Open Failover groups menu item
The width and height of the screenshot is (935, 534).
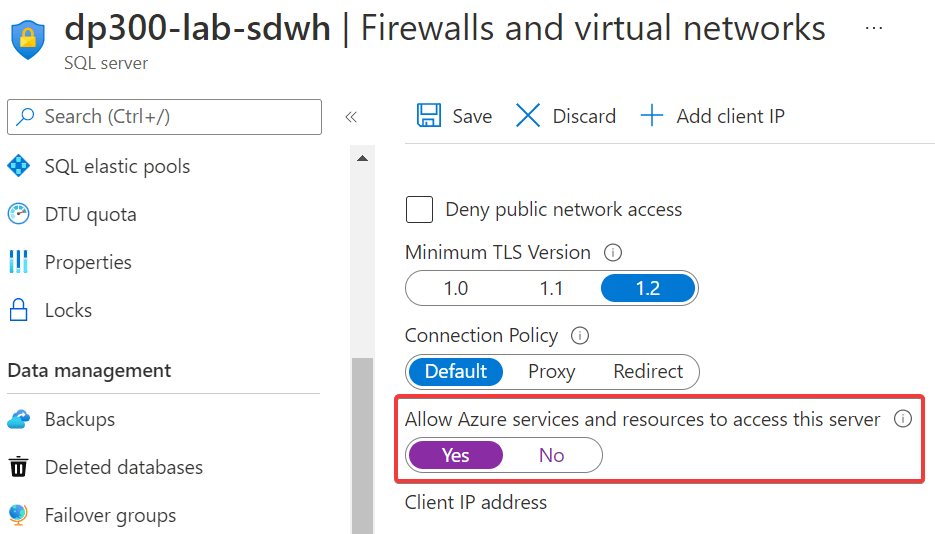(110, 515)
